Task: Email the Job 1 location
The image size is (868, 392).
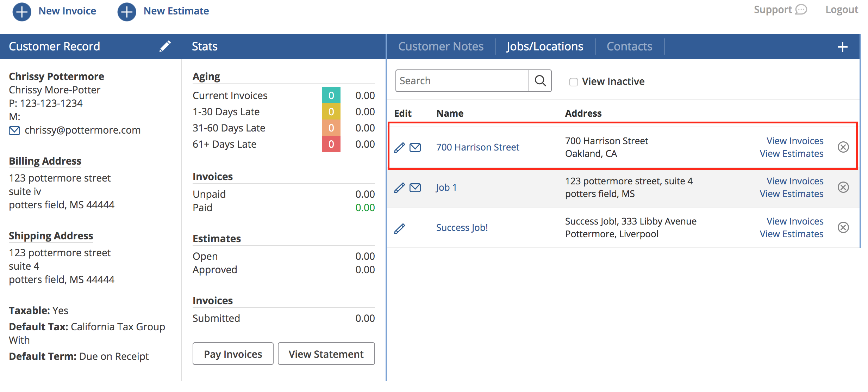Action: (415, 188)
